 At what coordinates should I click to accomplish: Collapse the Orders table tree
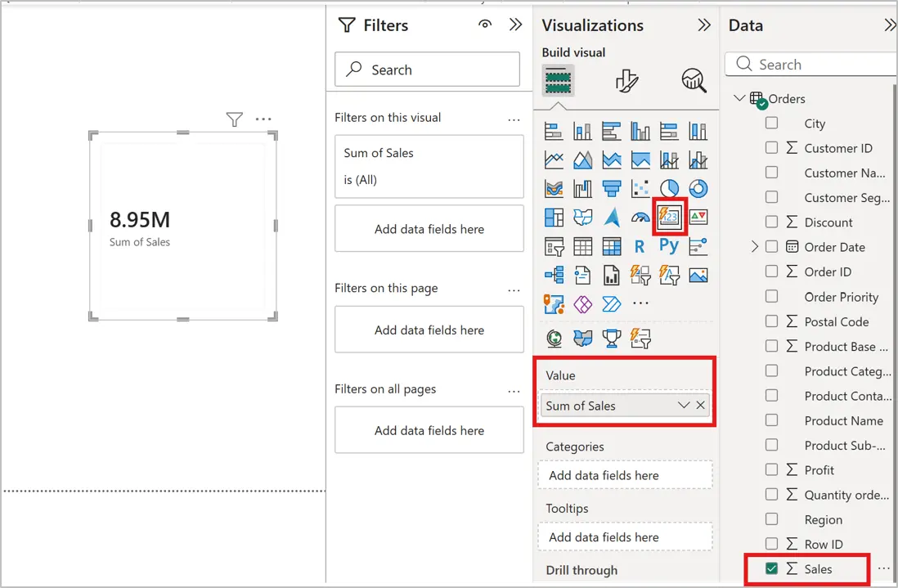(x=739, y=98)
